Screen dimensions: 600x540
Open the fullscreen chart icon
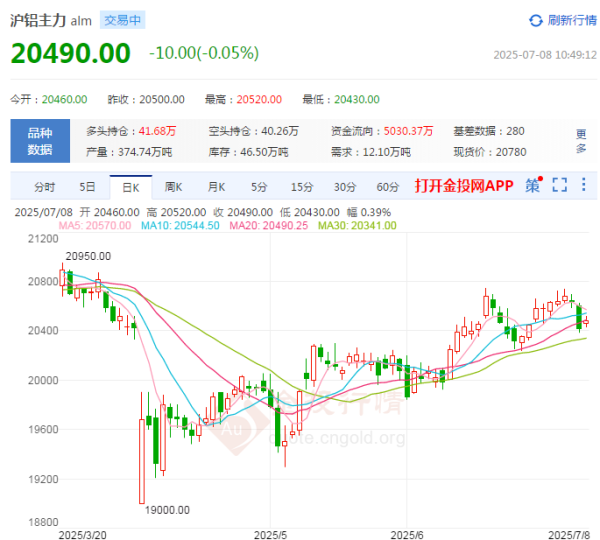click(x=559, y=185)
